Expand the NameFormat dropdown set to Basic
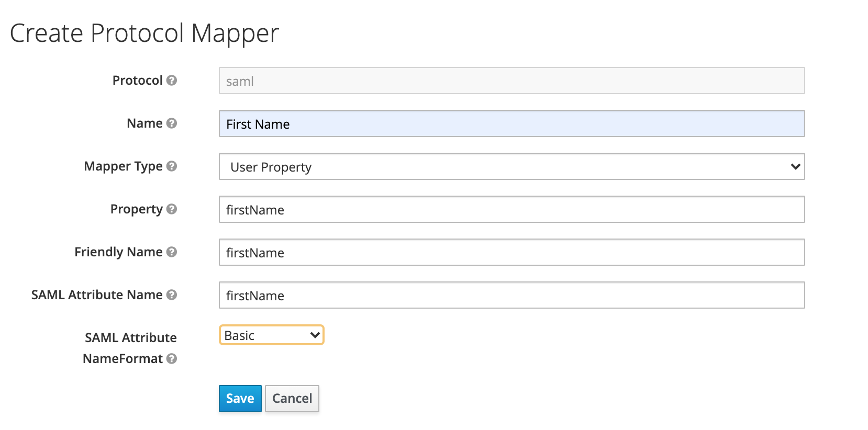The height and width of the screenshot is (430, 868). coord(271,335)
